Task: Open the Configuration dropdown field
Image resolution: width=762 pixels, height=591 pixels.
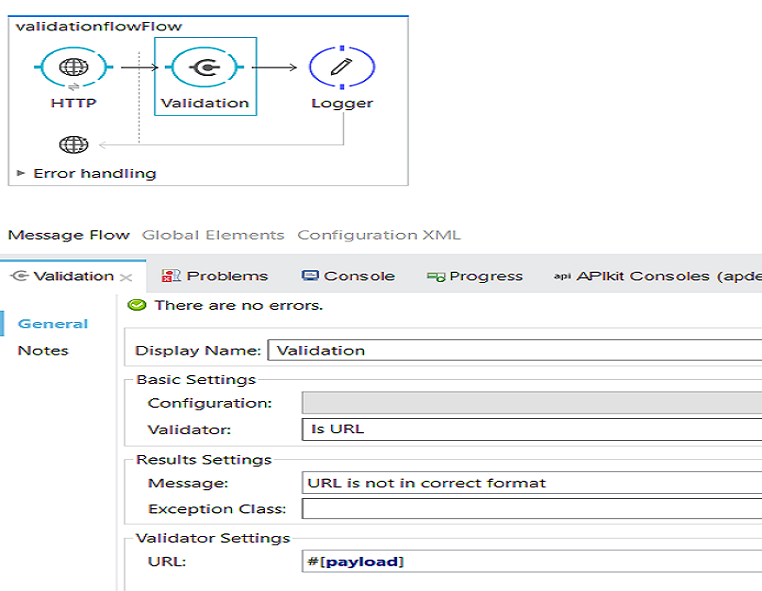Action: click(x=530, y=403)
